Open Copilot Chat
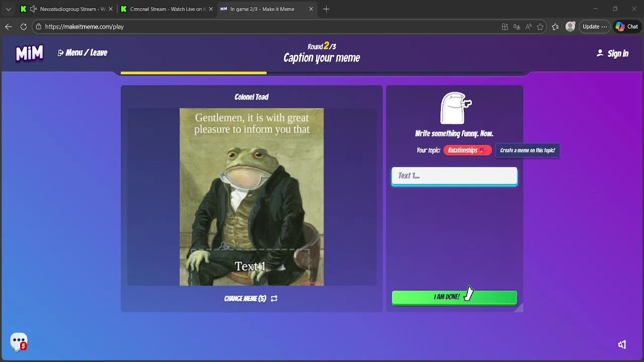The image size is (644, 362). point(627,27)
